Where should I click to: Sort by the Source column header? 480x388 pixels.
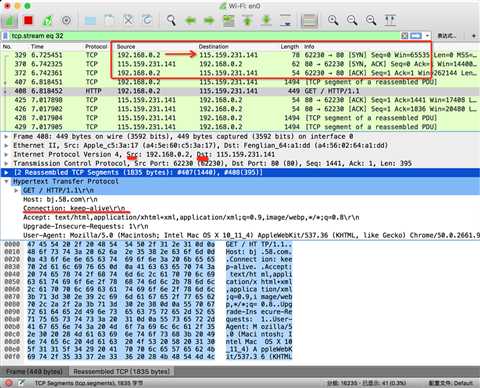(x=126, y=47)
